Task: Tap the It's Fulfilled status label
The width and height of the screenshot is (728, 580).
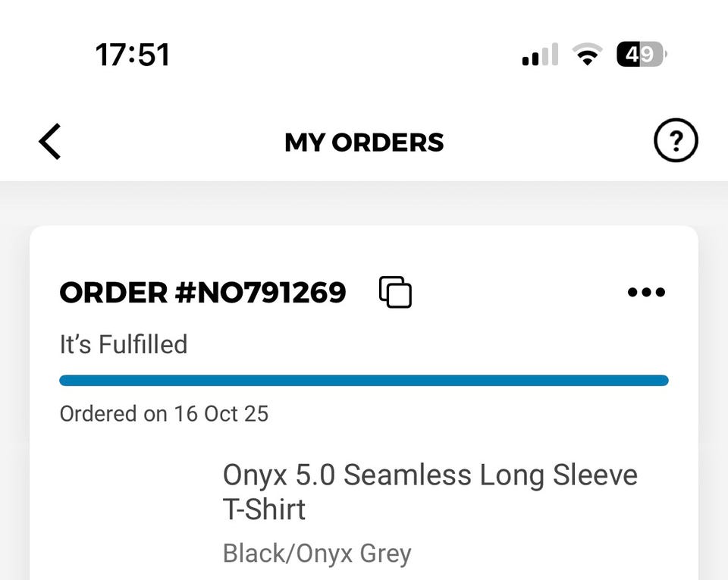Action: 124,345
